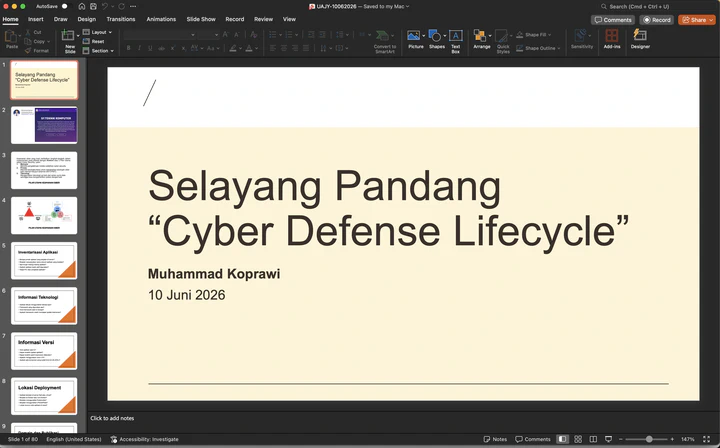Select the Lokasi Deployment slide thumbnail
This screenshot has height=448, width=720.
(x=44, y=396)
